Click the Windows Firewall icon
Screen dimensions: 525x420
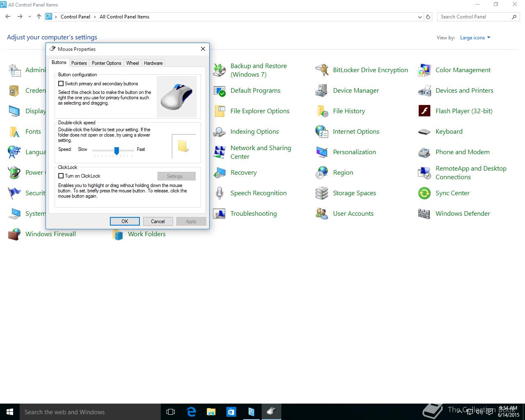tap(14, 234)
